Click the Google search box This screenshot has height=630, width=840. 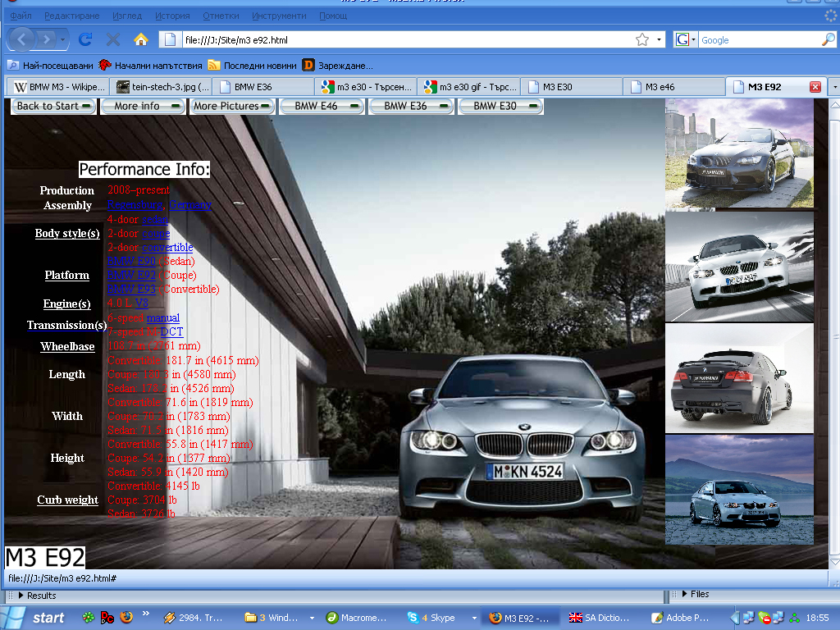click(x=759, y=39)
